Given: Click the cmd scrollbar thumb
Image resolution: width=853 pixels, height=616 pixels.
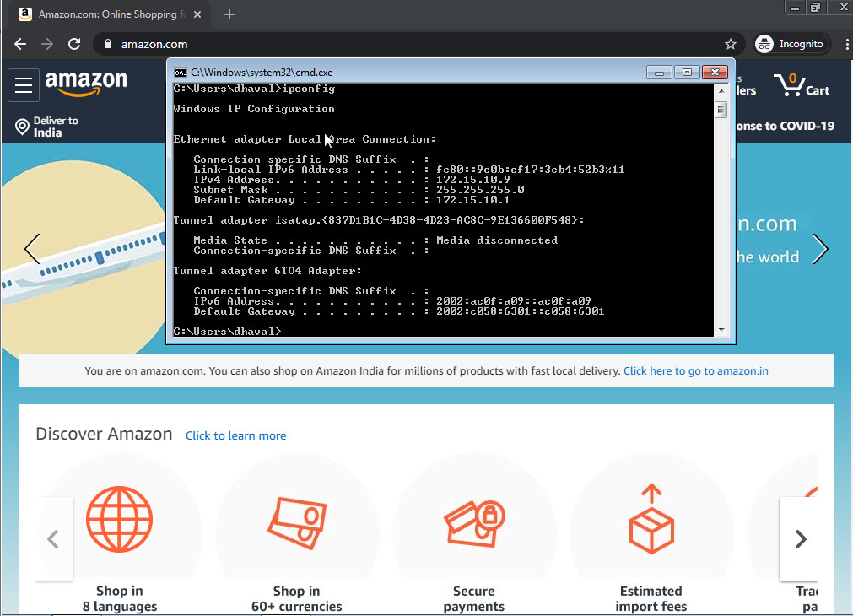Looking at the screenshot, I should pyautogui.click(x=721, y=110).
